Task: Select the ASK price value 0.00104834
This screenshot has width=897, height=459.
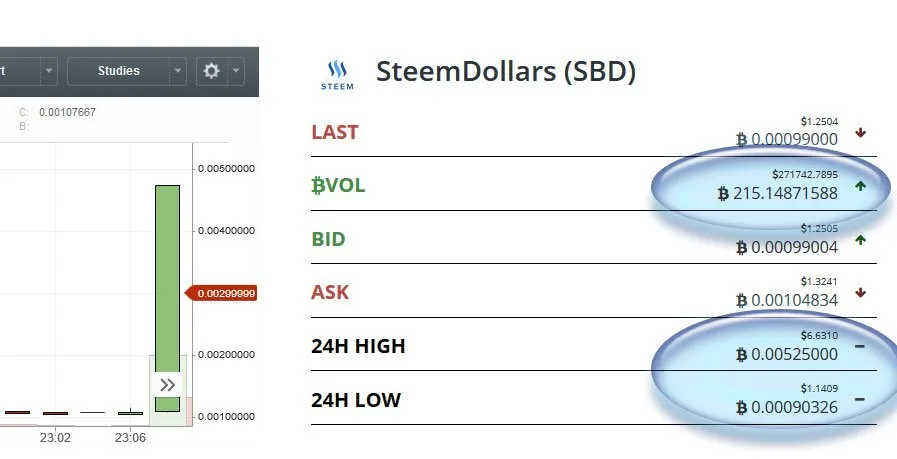Action: [794, 300]
